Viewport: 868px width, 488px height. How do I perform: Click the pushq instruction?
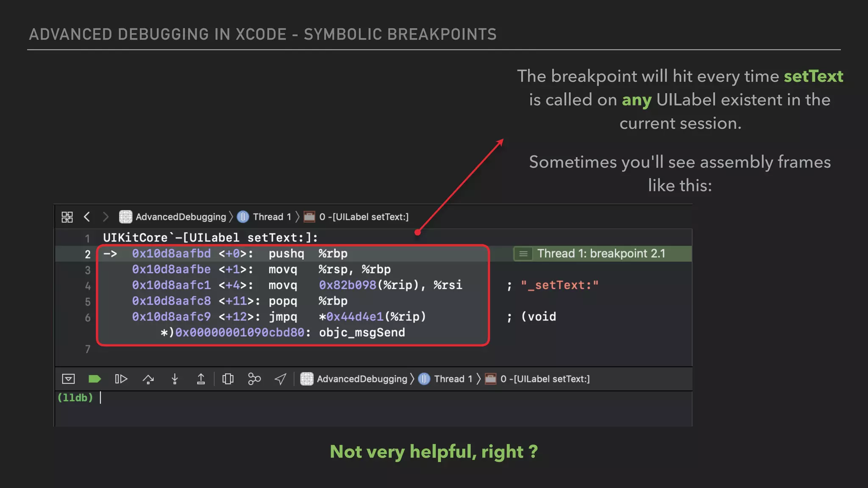(287, 254)
